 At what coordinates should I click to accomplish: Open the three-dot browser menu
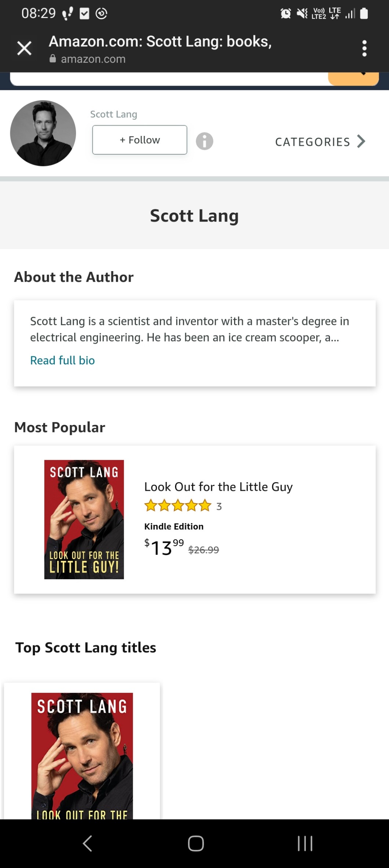click(x=364, y=48)
